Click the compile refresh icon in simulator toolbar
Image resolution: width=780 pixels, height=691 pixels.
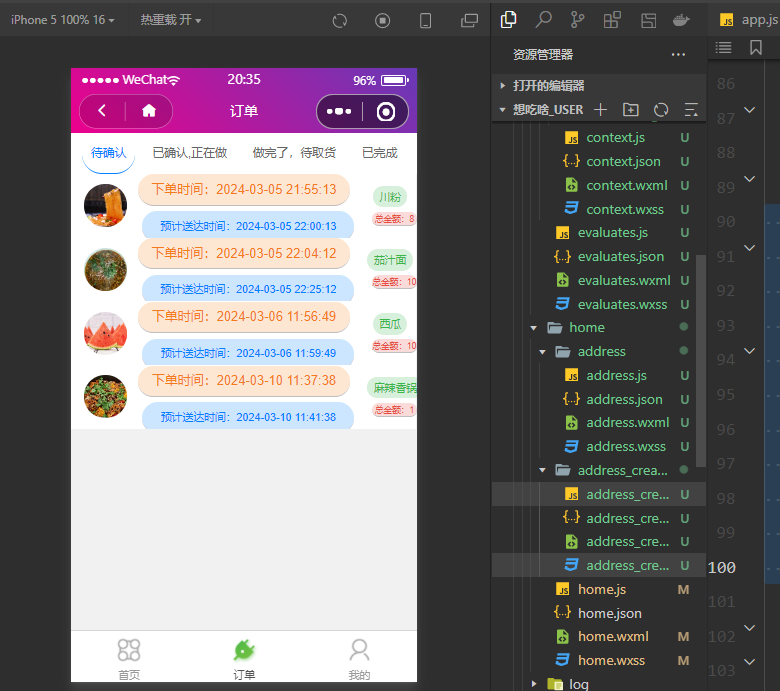[340, 21]
